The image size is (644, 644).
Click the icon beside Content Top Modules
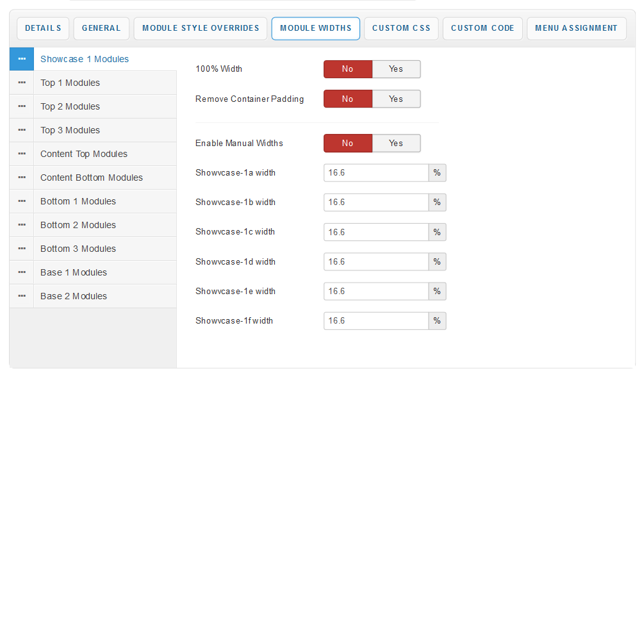[22, 154]
